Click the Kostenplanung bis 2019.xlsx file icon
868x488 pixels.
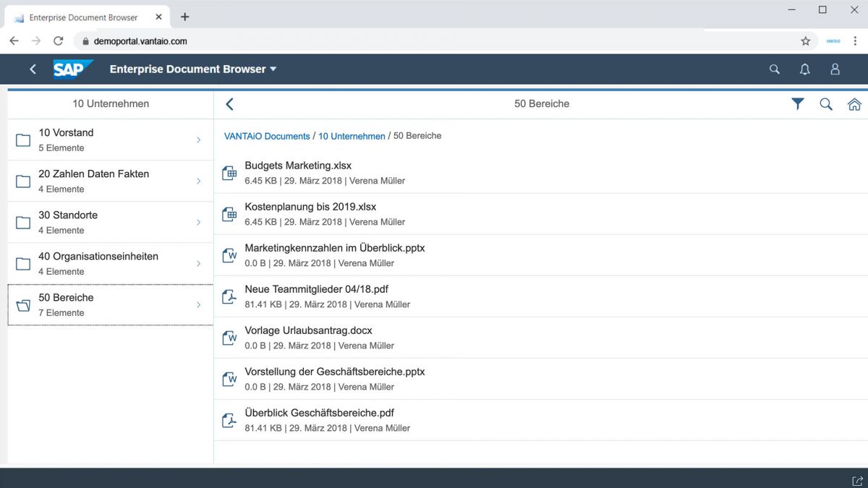[229, 214]
